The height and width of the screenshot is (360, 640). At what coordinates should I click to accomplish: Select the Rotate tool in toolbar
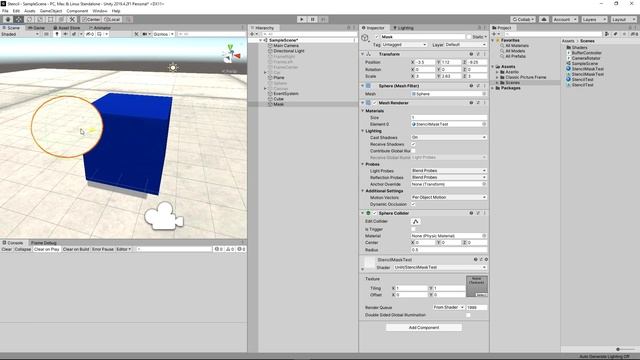pyautogui.click(x=29, y=19)
